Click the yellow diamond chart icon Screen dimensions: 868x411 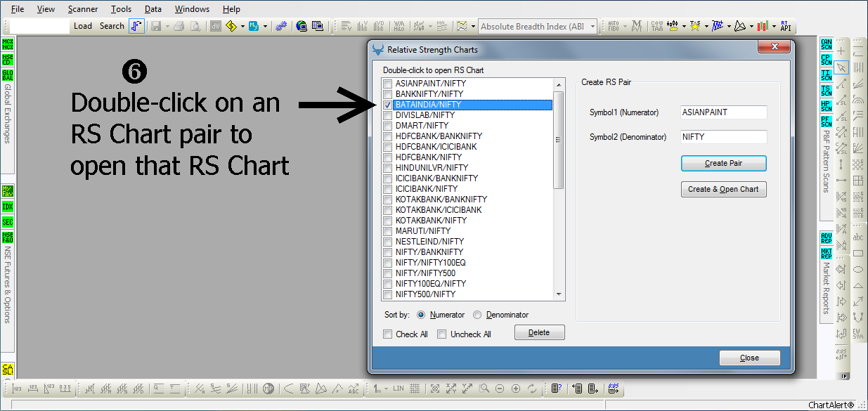tap(231, 26)
